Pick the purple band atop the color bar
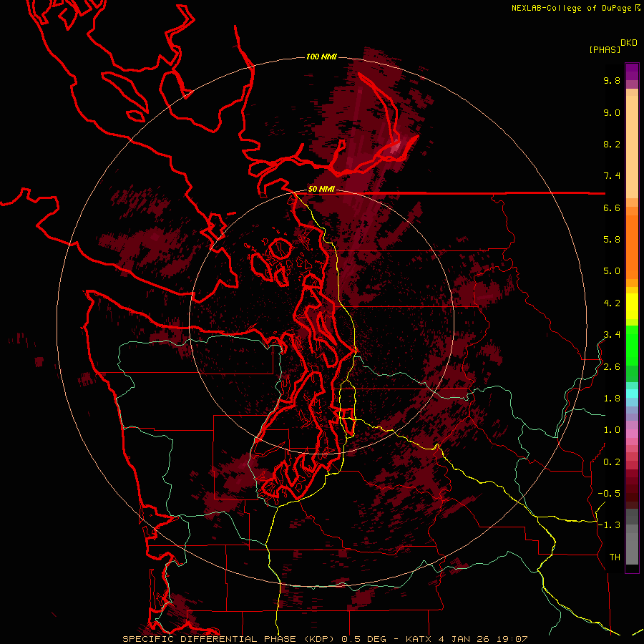 [632, 72]
